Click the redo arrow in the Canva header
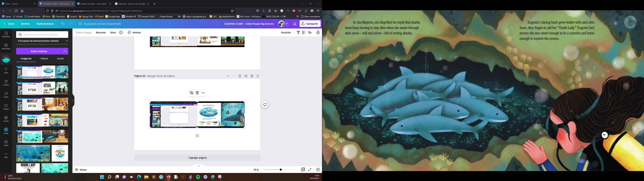 (x=71, y=24)
